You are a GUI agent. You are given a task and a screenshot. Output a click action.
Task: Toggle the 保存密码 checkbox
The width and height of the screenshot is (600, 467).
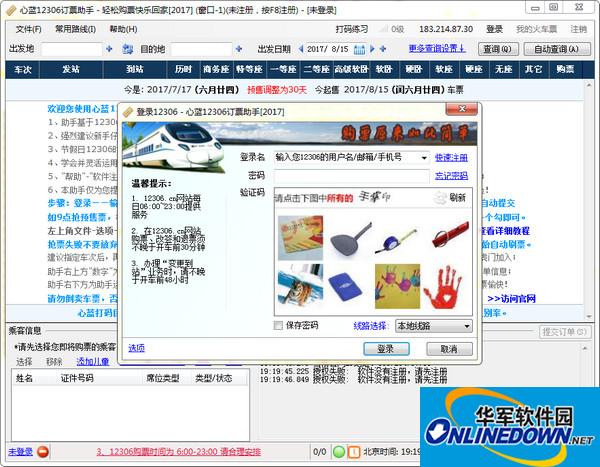coord(278,325)
